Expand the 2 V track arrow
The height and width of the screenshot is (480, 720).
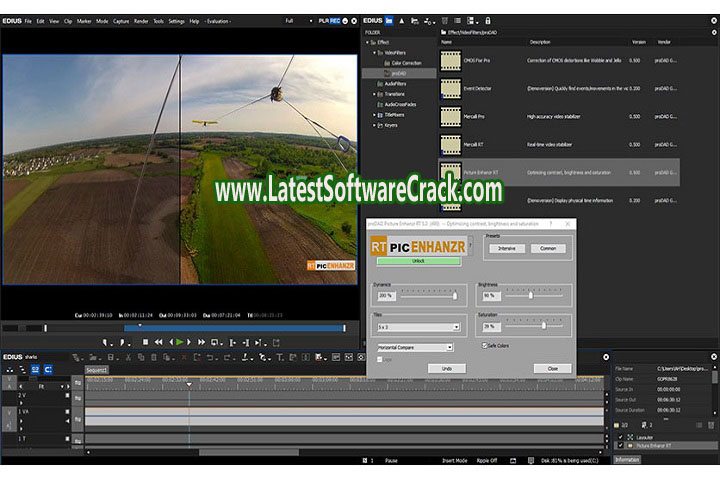click(21, 403)
